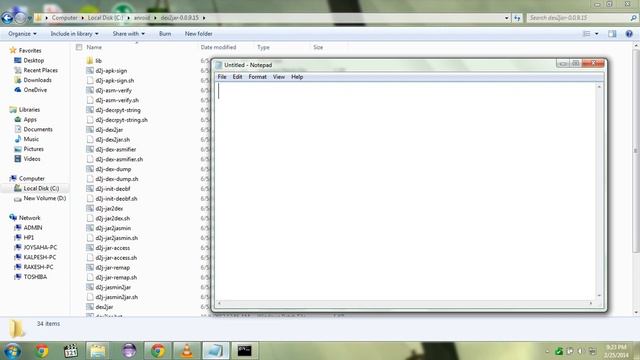The image size is (640, 360).
Task: Open OneDrive in the sidebar
Action: [x=35, y=90]
